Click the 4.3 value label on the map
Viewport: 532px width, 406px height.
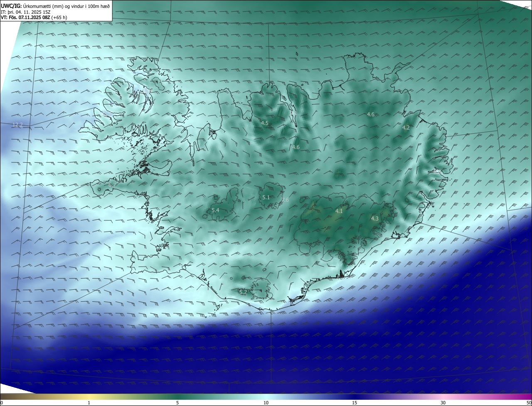coord(374,218)
